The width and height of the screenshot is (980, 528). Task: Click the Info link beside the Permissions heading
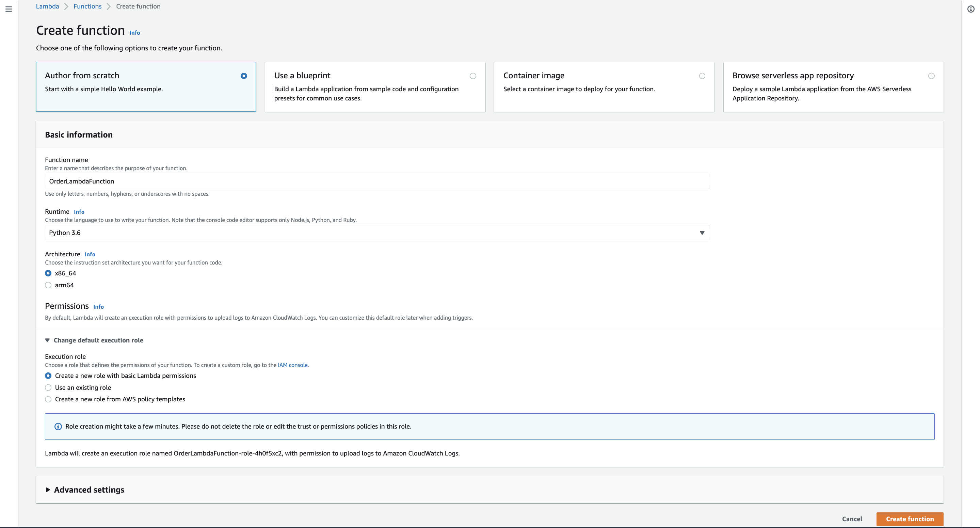pyautogui.click(x=98, y=306)
